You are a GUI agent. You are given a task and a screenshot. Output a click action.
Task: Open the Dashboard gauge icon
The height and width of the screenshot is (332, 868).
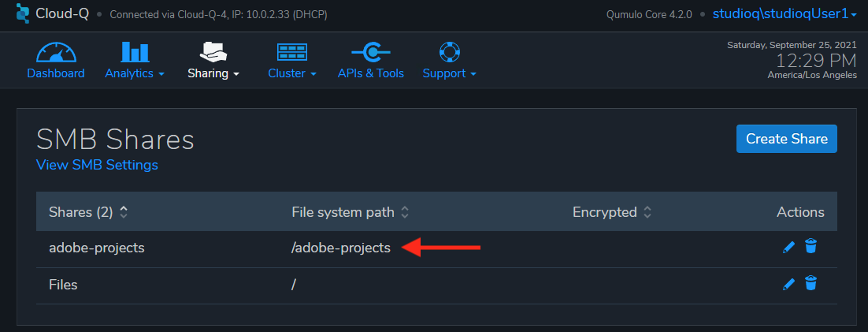tap(56, 52)
